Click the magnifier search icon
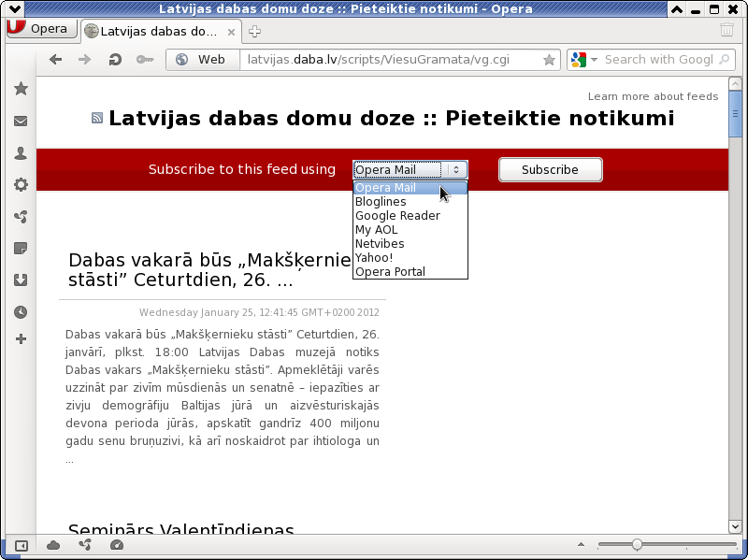The height and width of the screenshot is (560, 748). [724, 60]
